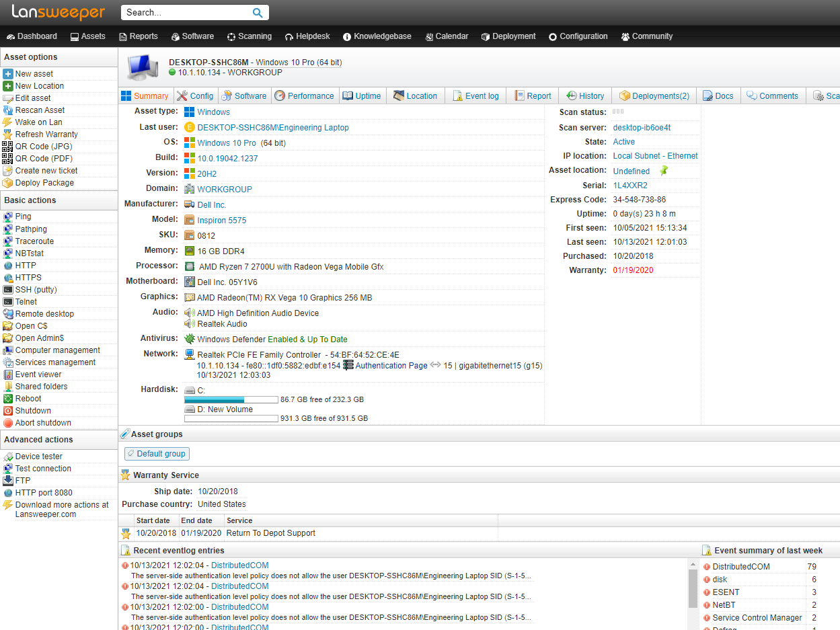Switch to the Software tab
Image resolution: width=840 pixels, height=630 pixels.
[x=244, y=96]
